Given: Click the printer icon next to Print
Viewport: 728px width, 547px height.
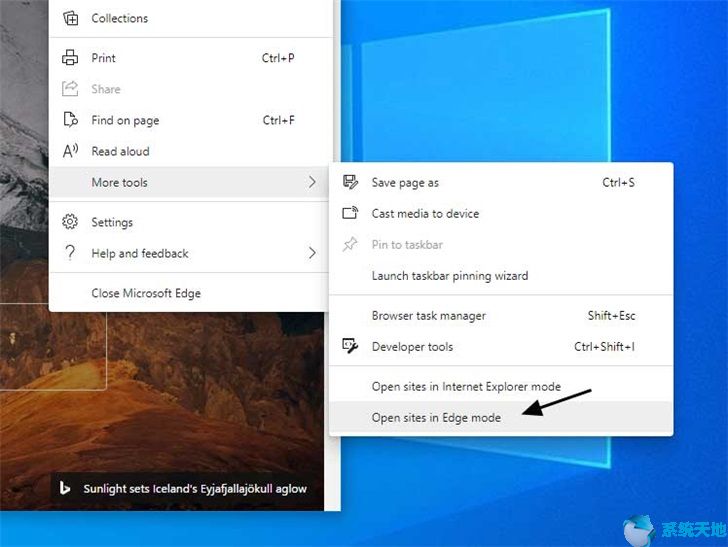Looking at the screenshot, I should (x=70, y=58).
